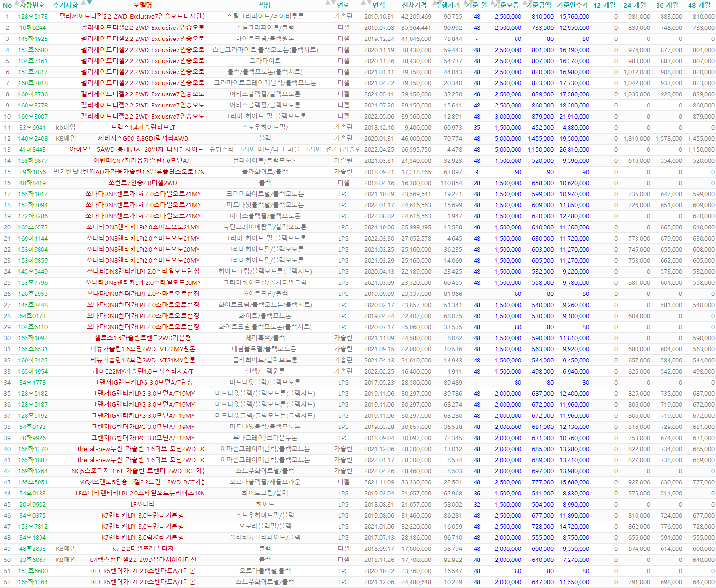Select color 녹턴그레이메탈릭/블랙모노톤
Viewport: 716px width, 588px height.
point(265,227)
